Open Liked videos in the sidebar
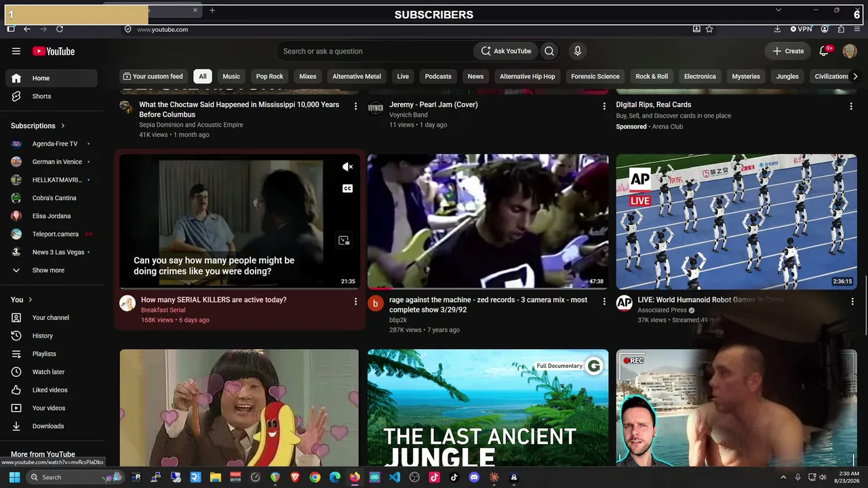 [51, 390]
